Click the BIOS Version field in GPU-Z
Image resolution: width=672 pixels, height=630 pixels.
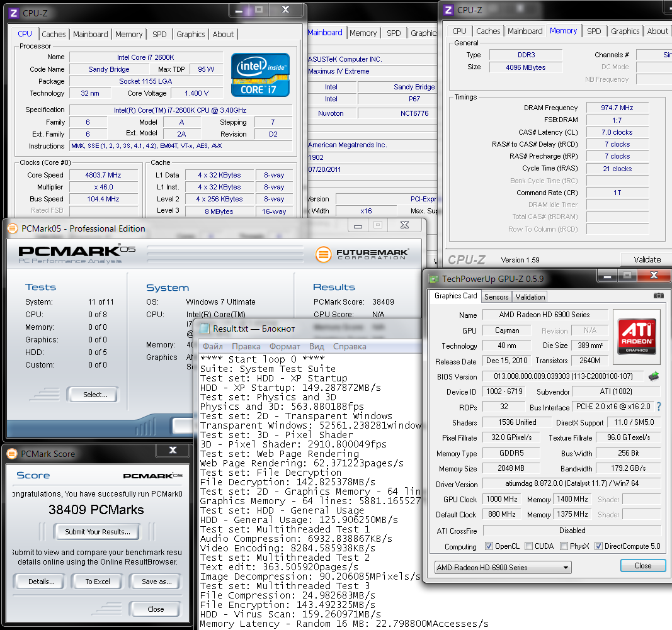562,376
